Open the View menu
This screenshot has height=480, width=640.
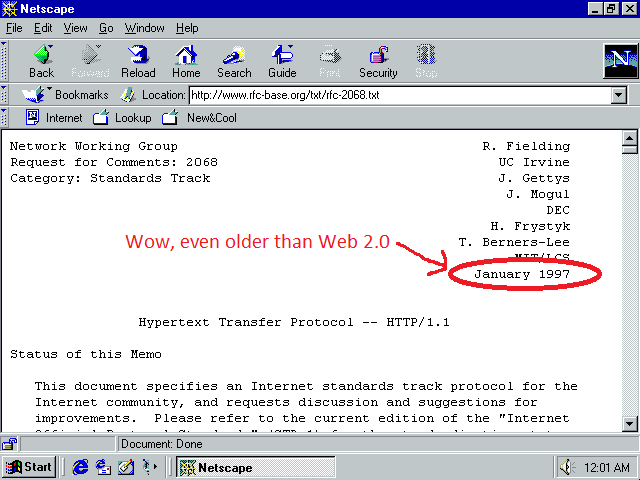coord(76,28)
